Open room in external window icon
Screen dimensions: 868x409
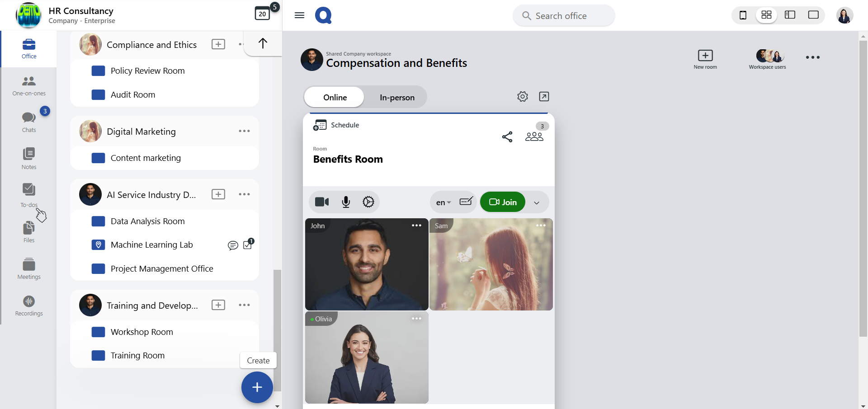pos(544,97)
